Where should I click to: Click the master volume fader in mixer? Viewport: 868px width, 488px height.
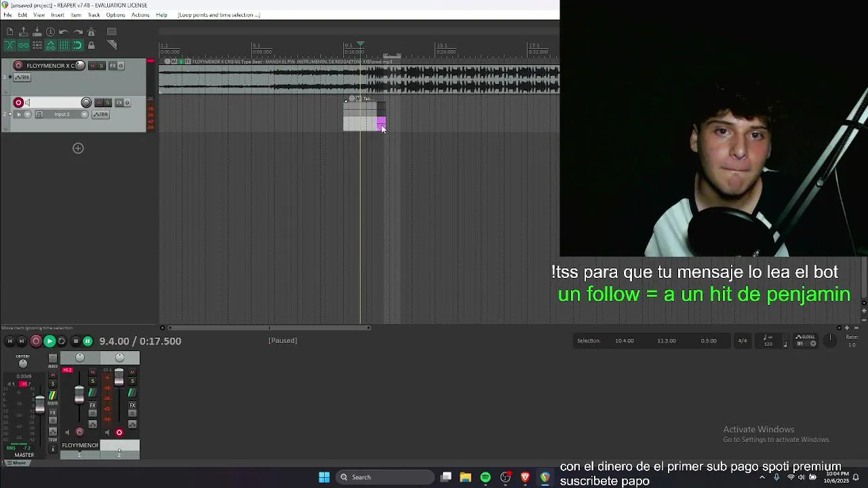pyautogui.click(x=40, y=404)
